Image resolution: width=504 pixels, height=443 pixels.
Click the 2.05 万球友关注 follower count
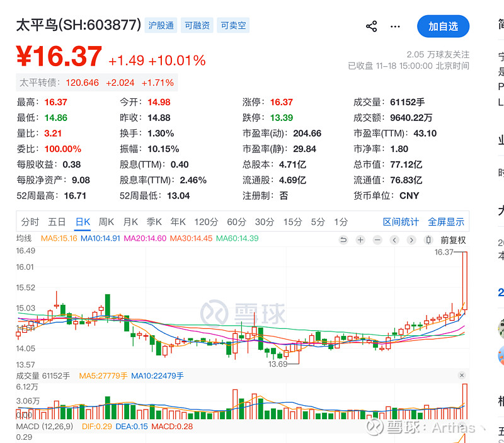pos(438,54)
